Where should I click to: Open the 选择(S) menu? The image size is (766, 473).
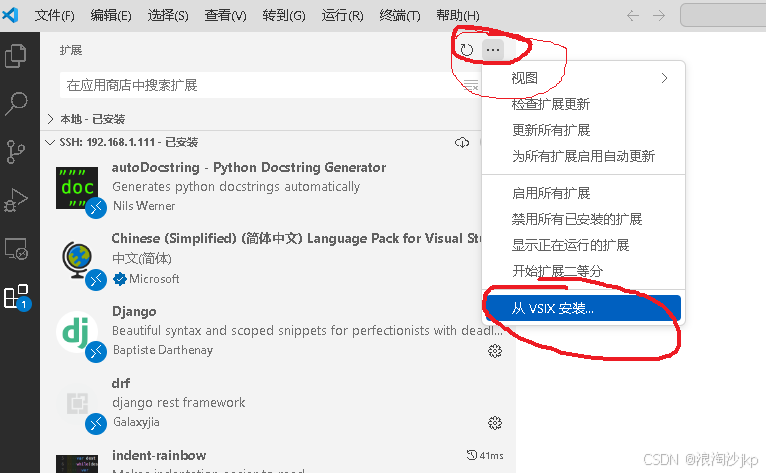[x=168, y=16]
